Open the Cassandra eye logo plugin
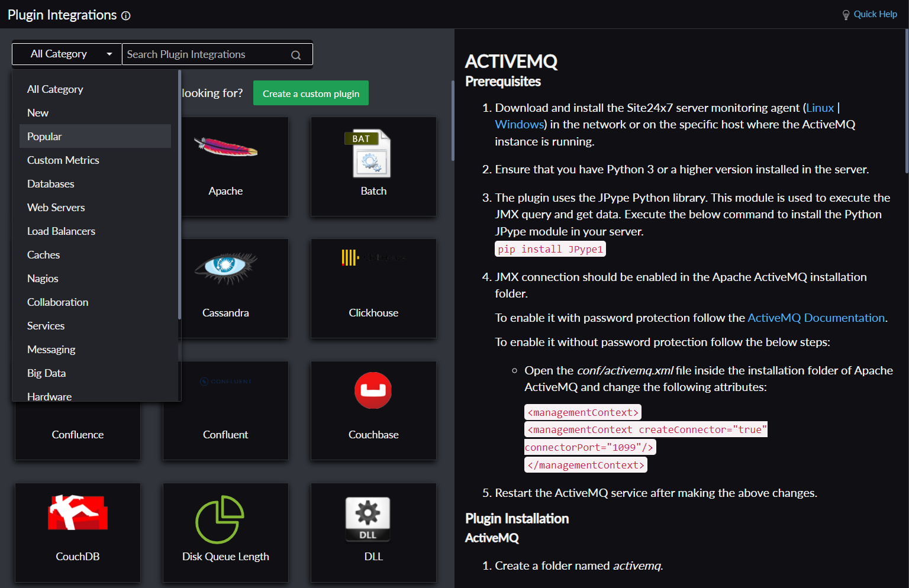 (225, 267)
